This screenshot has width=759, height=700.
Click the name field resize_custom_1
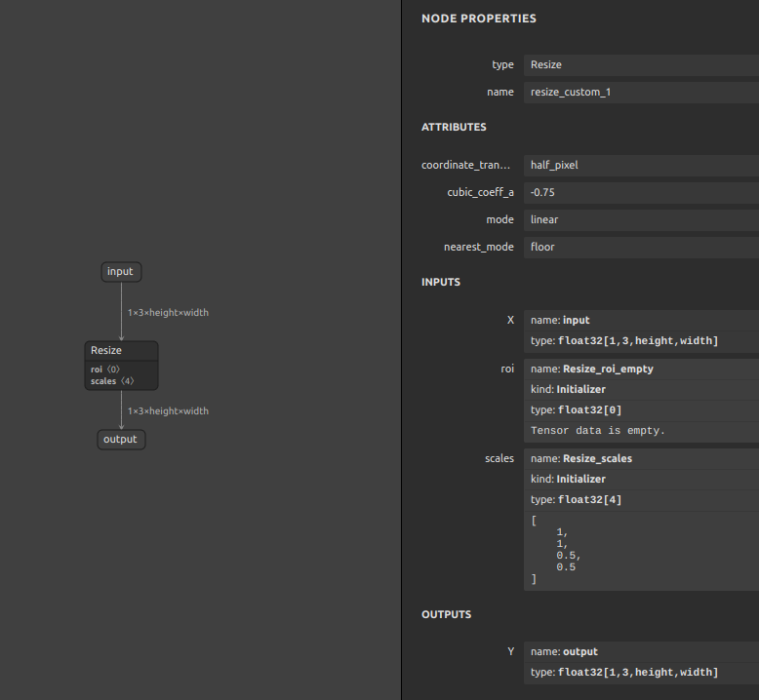(641, 92)
